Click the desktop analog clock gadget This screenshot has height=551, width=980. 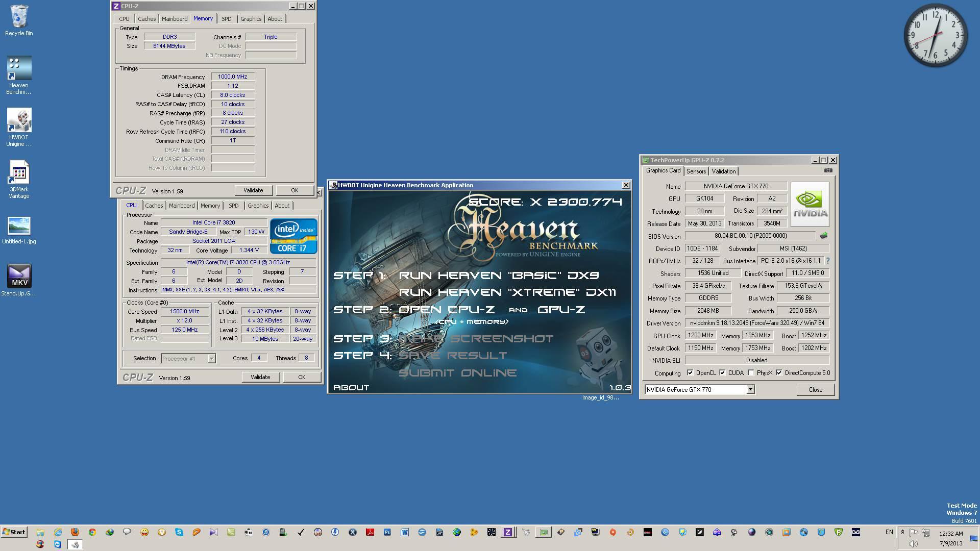[x=936, y=36]
